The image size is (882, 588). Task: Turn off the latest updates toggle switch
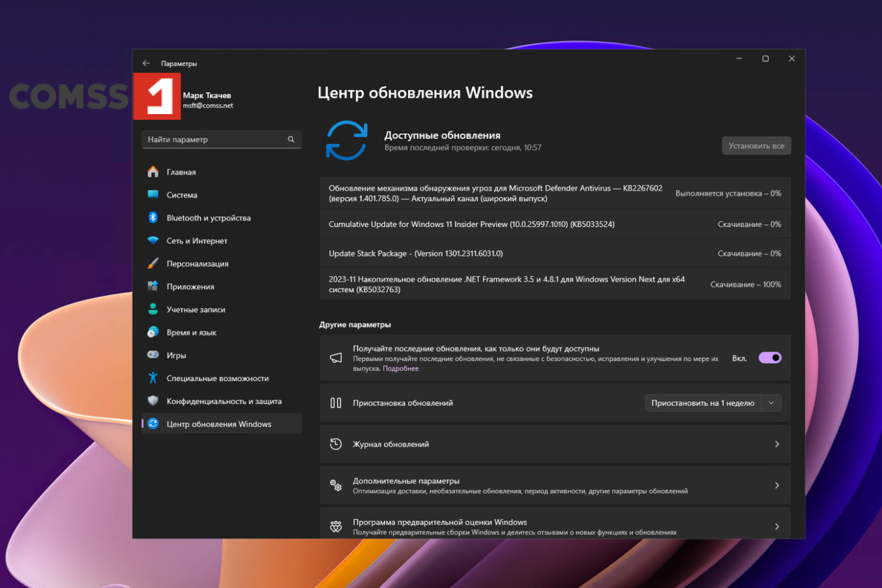[770, 358]
